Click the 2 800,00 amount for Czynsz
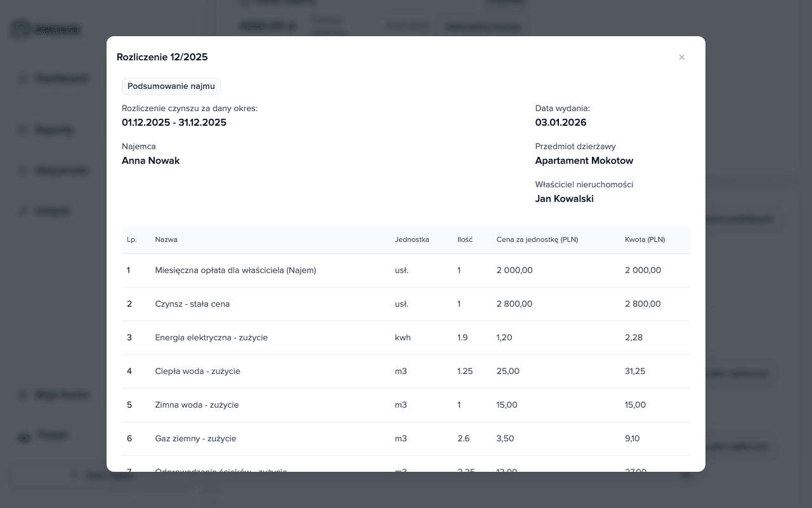Viewport: 812px width, 508px height. point(643,304)
